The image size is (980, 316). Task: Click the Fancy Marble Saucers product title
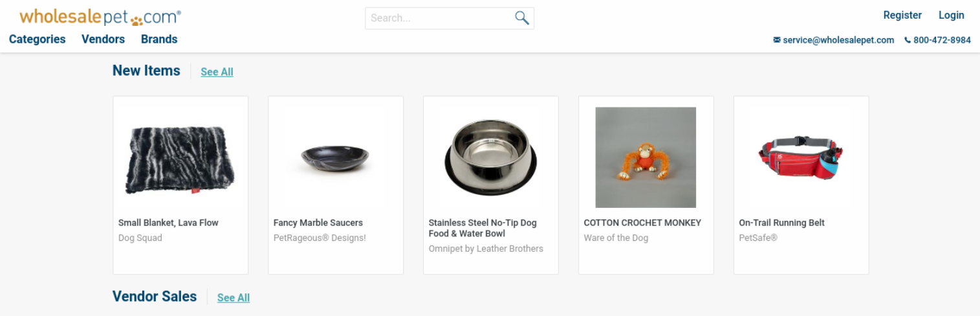pyautogui.click(x=318, y=223)
